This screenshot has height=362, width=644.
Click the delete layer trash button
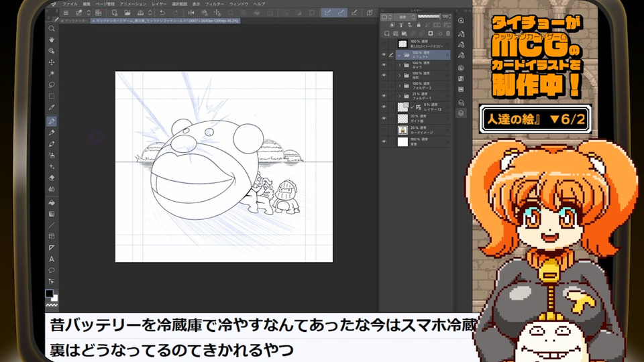coord(447,33)
